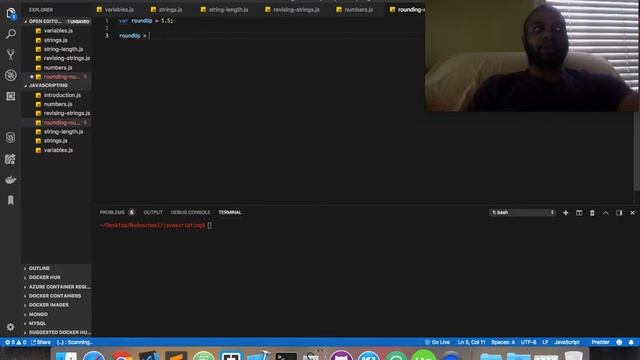The image size is (640, 360).
Task: Launch Safari from the Dock
Action: pos(94,356)
